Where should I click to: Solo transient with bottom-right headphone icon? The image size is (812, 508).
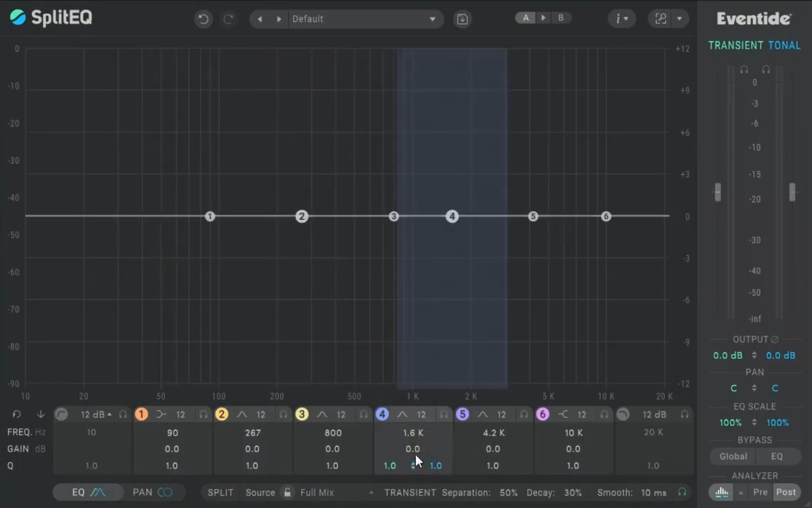coord(682,492)
